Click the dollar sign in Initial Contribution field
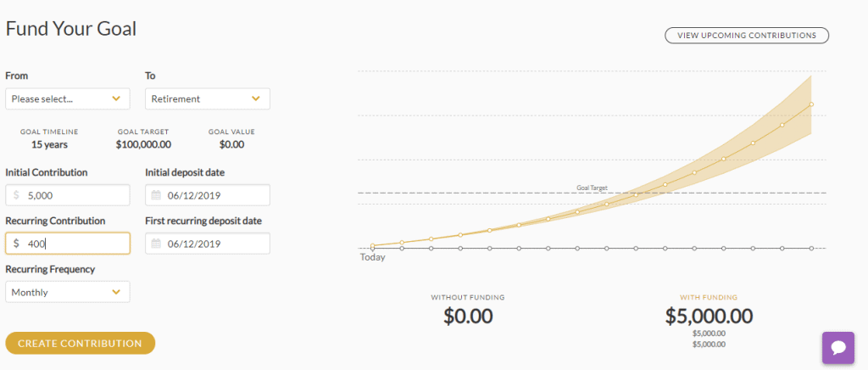Viewport: 868px width, 370px height. pos(16,195)
